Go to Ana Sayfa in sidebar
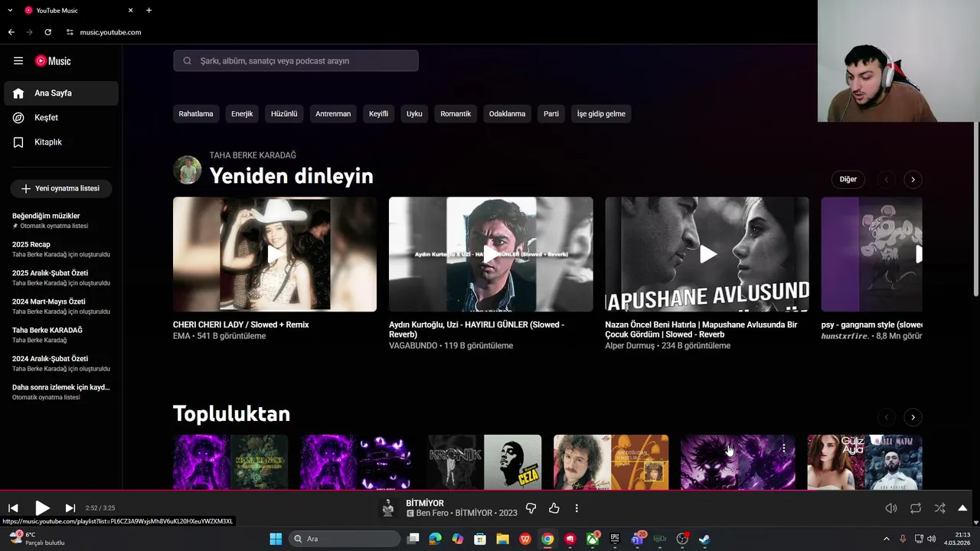Viewport: 980px width, 551px height. coord(60,93)
